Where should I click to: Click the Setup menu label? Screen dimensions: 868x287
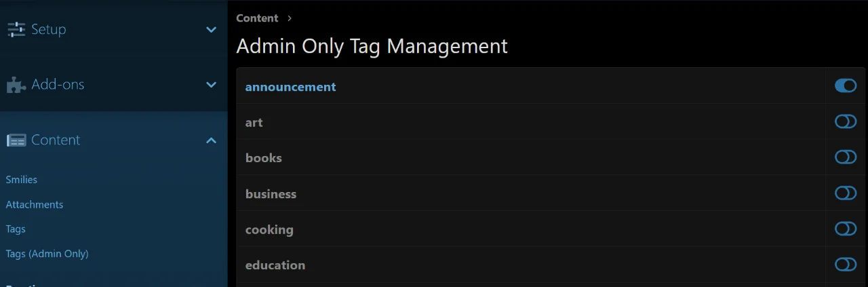(x=49, y=29)
